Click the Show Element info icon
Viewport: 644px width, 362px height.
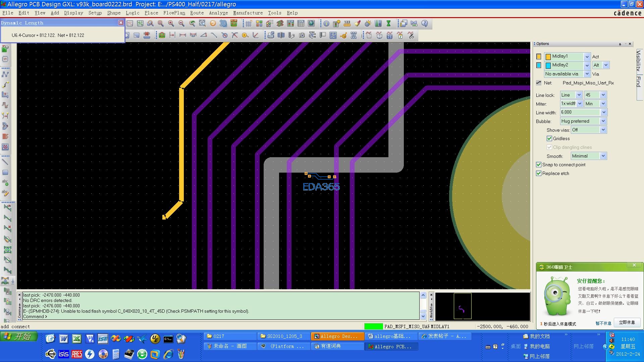point(326,23)
